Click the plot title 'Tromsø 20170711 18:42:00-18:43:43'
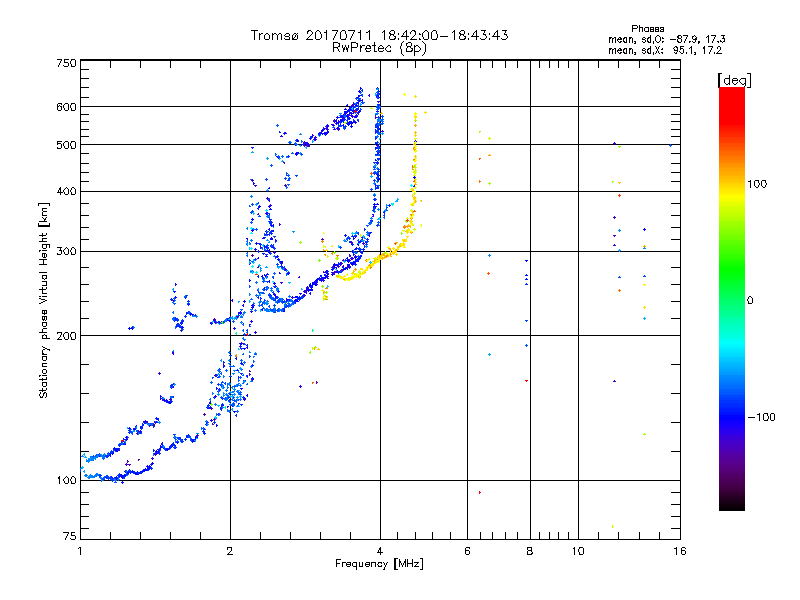Image resolution: width=800 pixels, height=600 pixels. point(379,35)
